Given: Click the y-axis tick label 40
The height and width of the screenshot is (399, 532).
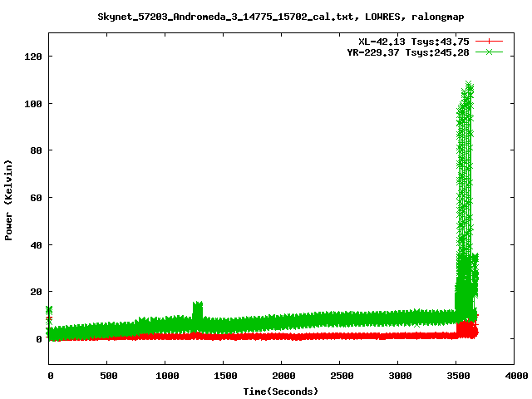Looking at the screenshot, I should (36, 244).
